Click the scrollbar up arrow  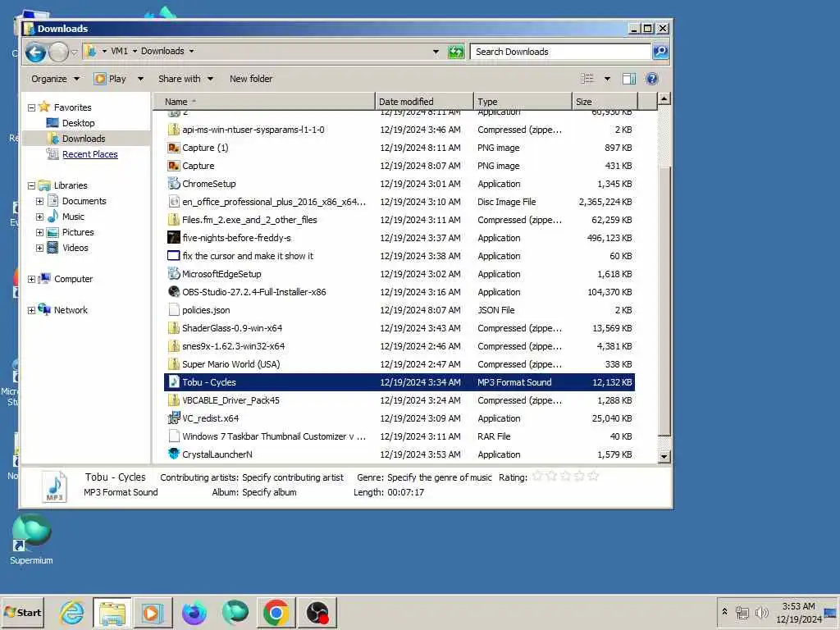pyautogui.click(x=664, y=98)
